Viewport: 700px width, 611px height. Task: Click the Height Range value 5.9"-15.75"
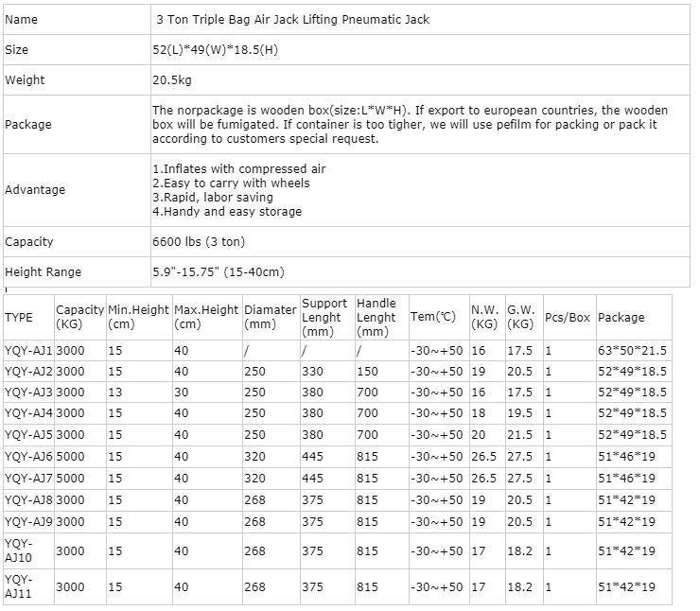218,271
